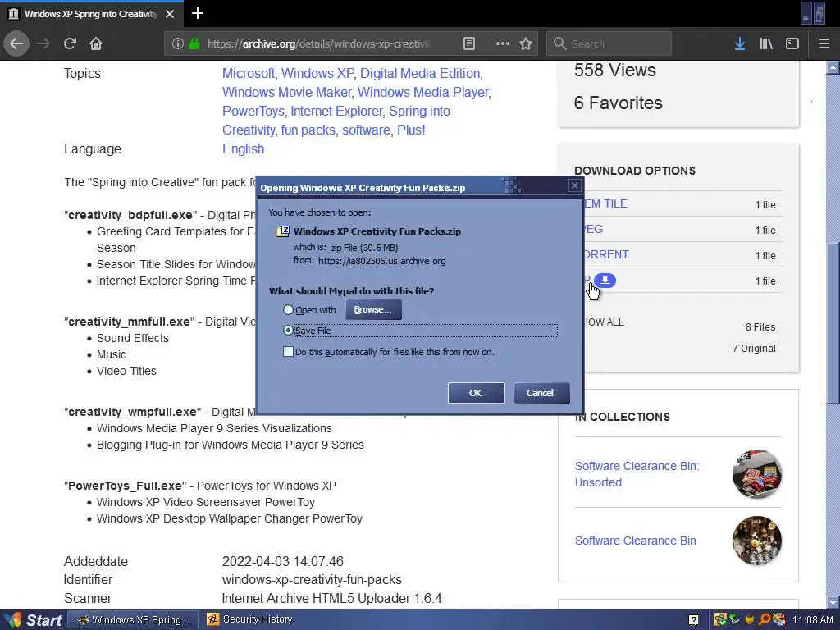Click the '558 Views' text
This screenshot has width=840, height=630.
pos(615,71)
